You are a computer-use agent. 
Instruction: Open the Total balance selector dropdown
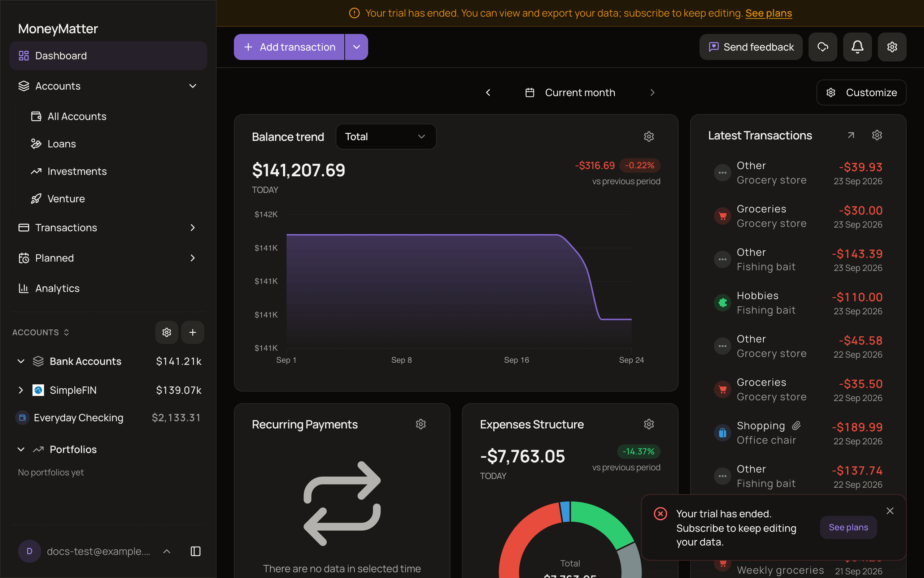(386, 137)
